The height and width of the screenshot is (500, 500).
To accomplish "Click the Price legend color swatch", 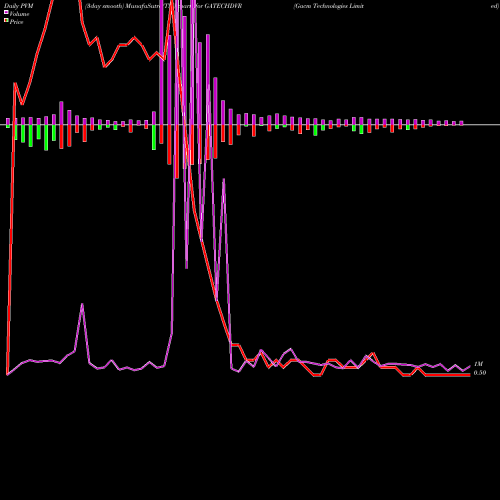I will 6,21.
